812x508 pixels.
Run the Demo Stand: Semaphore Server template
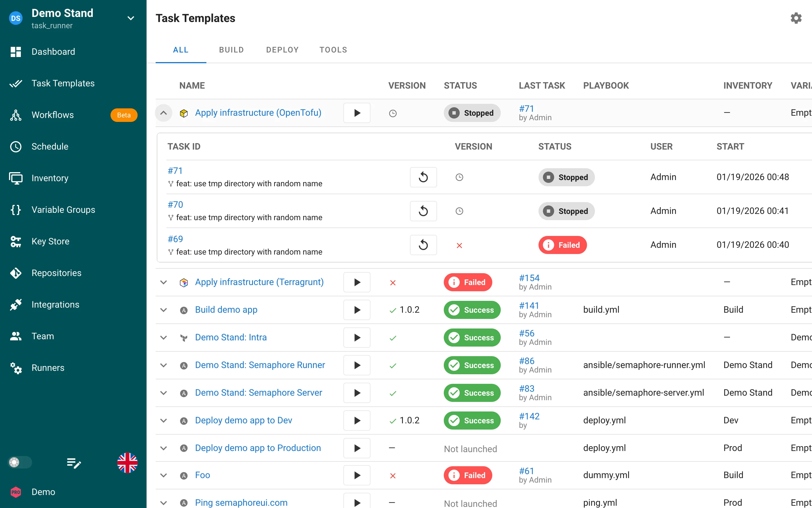point(357,393)
